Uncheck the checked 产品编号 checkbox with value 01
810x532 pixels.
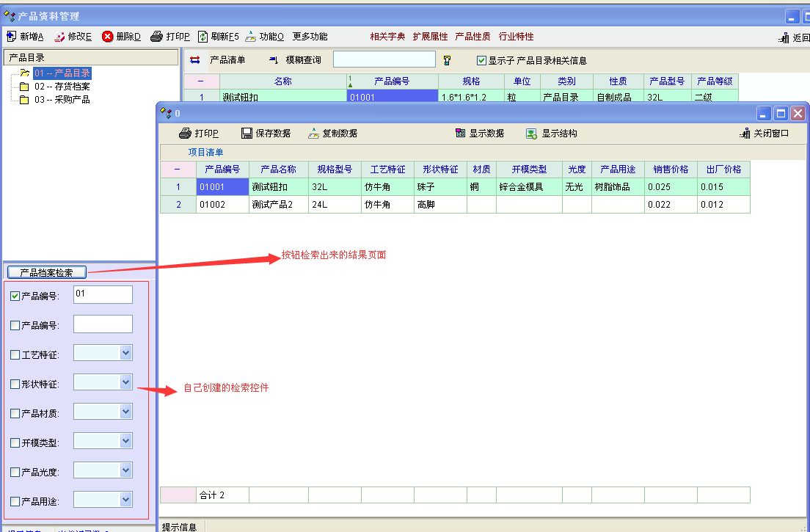click(x=15, y=296)
